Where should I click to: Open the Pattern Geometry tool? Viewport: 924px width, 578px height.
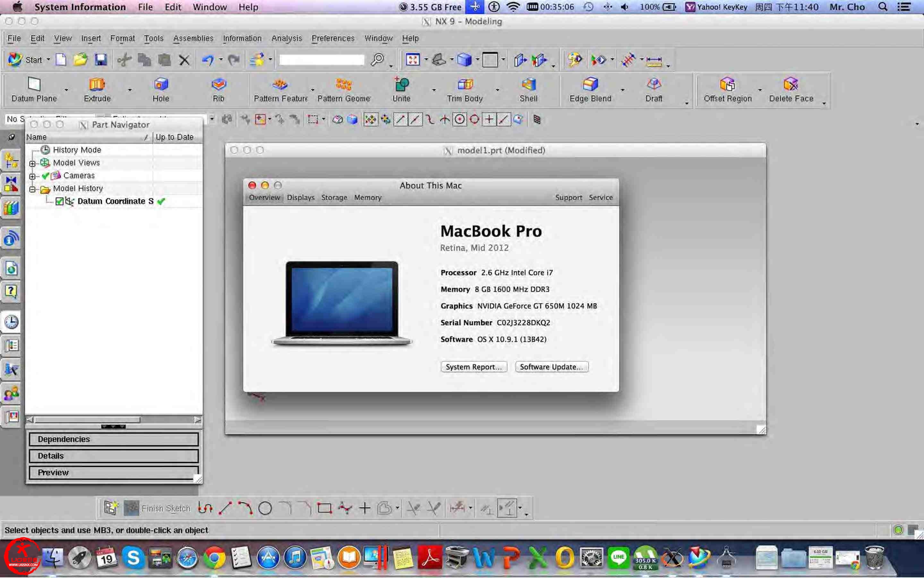click(x=344, y=90)
